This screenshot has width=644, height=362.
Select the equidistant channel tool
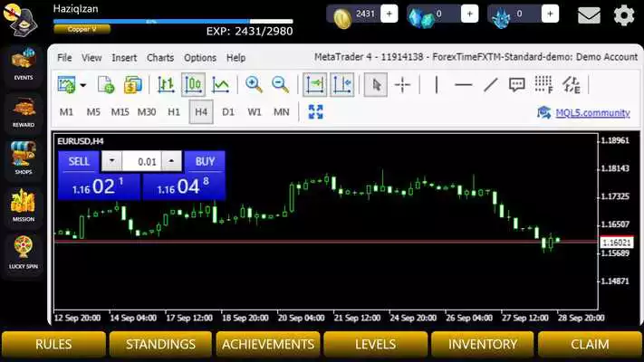[x=572, y=85]
